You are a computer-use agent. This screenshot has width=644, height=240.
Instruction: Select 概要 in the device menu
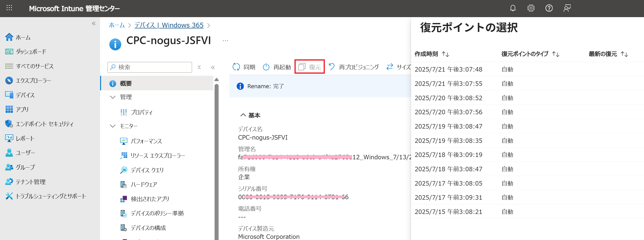click(x=157, y=83)
